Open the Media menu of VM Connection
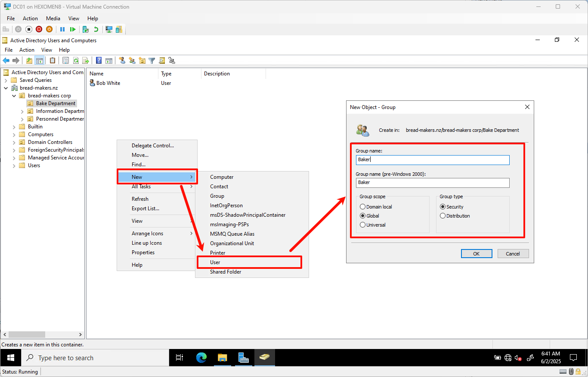Screen dimensions: 588x377 point(53,19)
